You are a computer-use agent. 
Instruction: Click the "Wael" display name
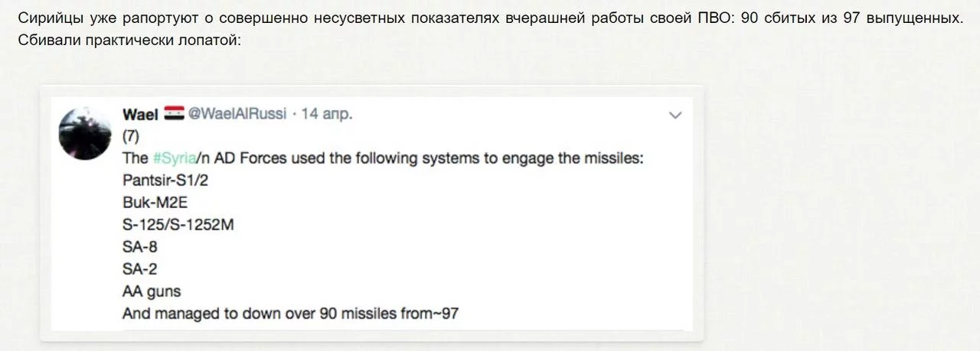[x=141, y=114]
